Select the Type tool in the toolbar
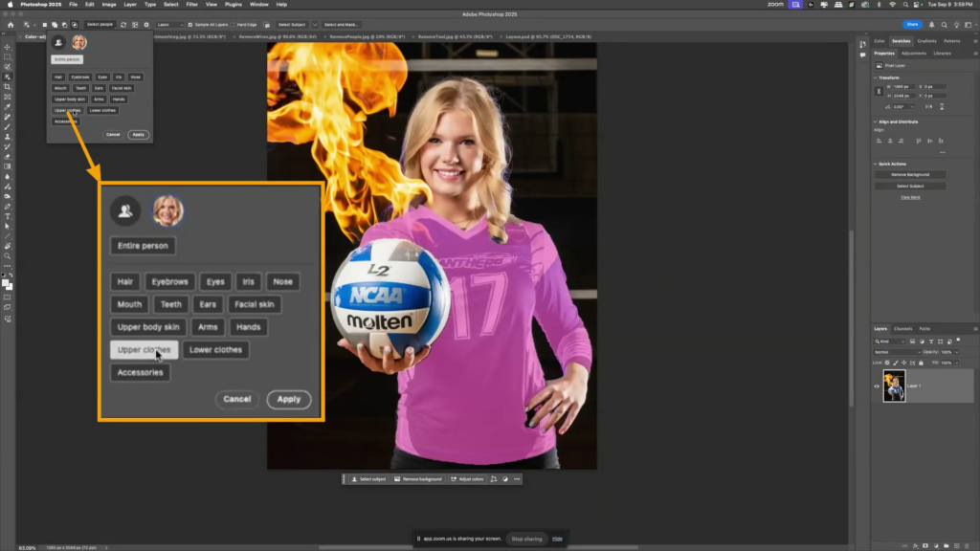Viewport: 980px width, 551px height. [7, 216]
